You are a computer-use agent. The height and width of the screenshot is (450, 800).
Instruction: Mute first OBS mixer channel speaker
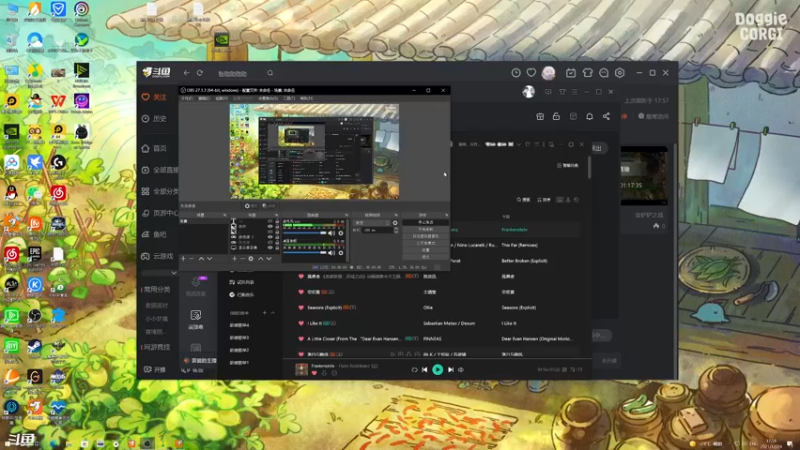click(x=332, y=233)
